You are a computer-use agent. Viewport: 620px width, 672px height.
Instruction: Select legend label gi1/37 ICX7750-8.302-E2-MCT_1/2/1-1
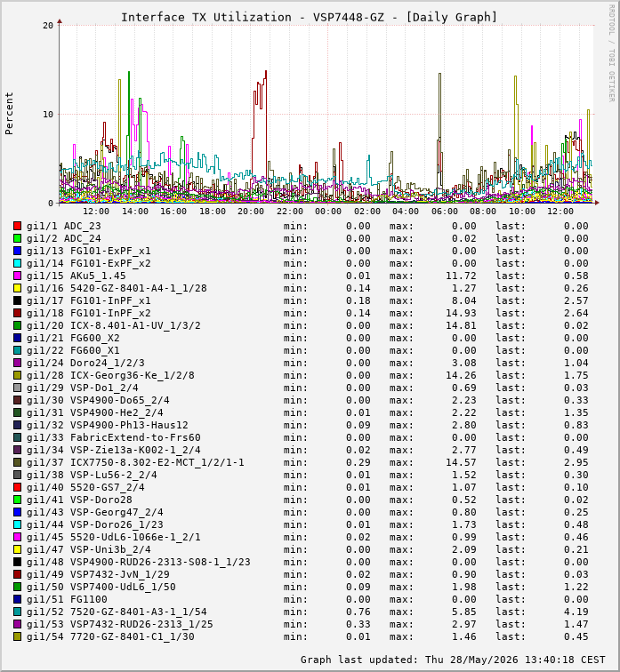click(135, 462)
